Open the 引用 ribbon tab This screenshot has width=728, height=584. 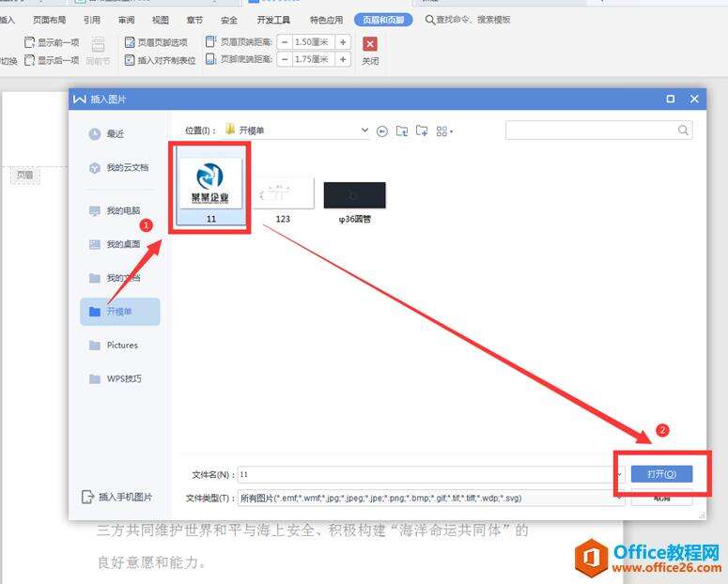coord(92,20)
